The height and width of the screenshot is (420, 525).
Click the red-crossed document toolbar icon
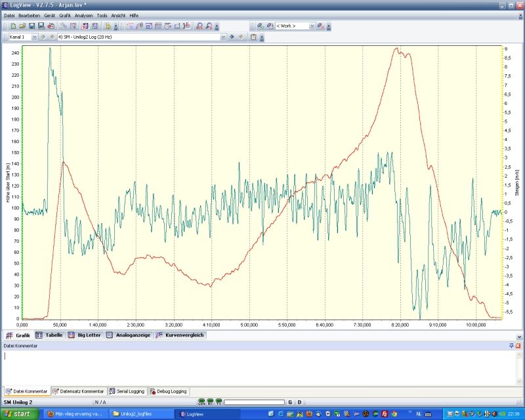(85, 26)
